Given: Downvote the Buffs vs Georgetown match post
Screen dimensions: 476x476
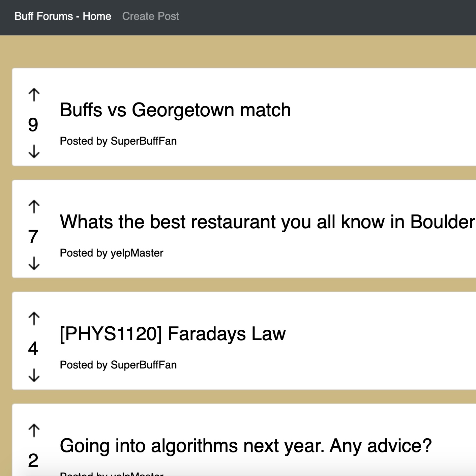Looking at the screenshot, I should pos(34,151).
